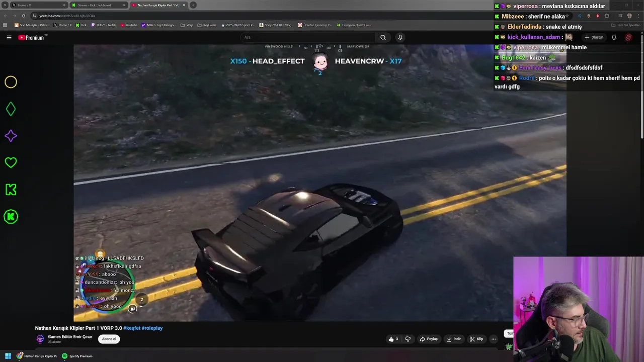Click the green diamond overlay icon

click(x=11, y=109)
